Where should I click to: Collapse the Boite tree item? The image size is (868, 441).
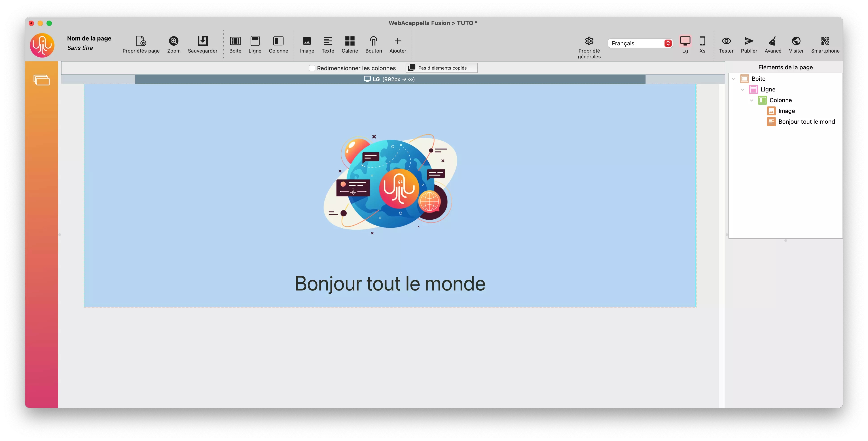click(734, 78)
